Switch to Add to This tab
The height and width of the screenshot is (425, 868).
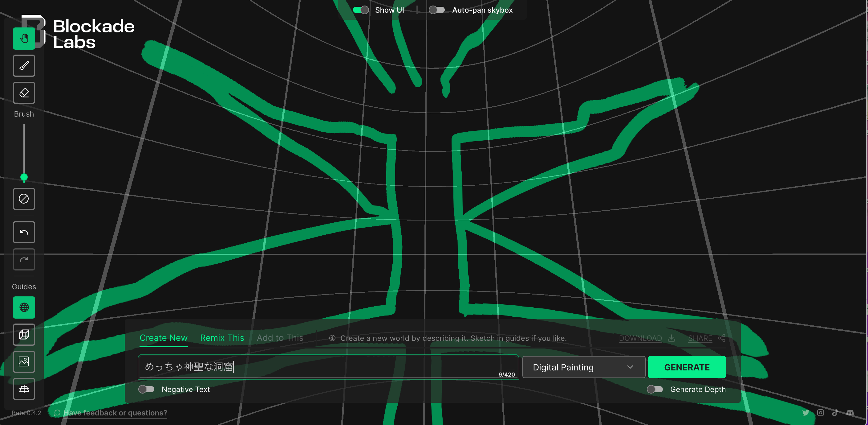click(280, 338)
